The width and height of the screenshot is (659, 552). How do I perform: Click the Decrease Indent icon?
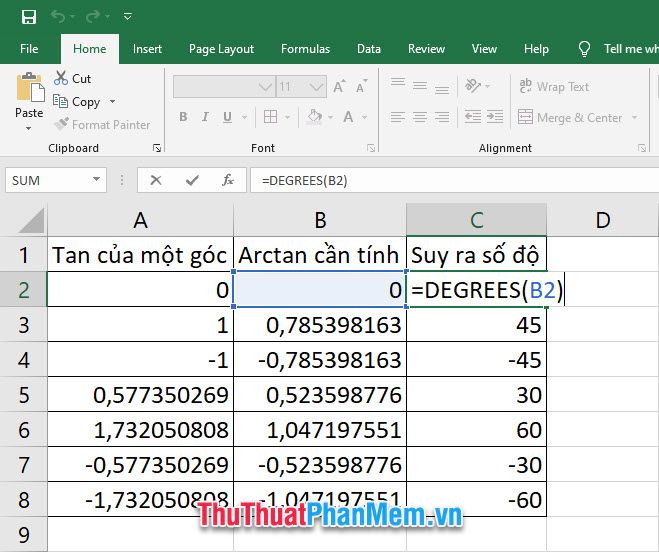tap(473, 117)
